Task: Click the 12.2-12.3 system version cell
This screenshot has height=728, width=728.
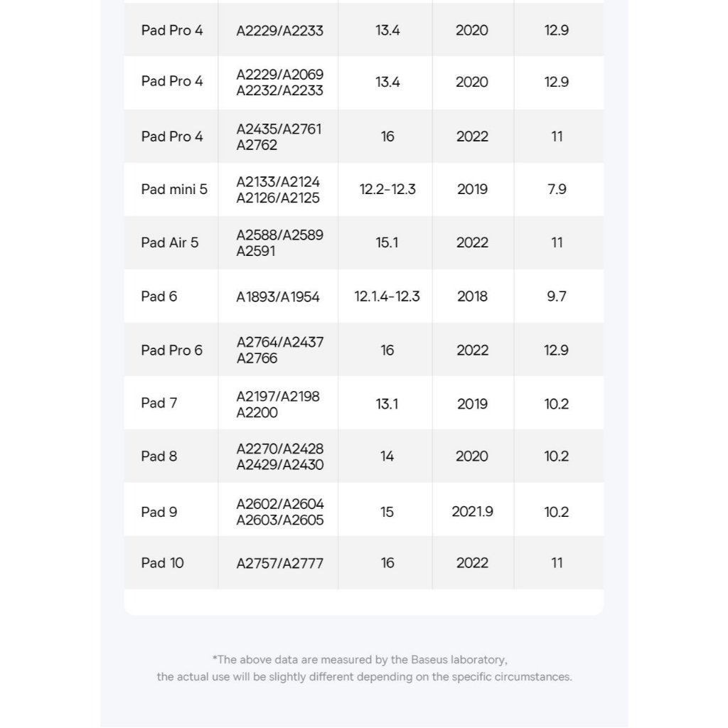Action: (387, 190)
